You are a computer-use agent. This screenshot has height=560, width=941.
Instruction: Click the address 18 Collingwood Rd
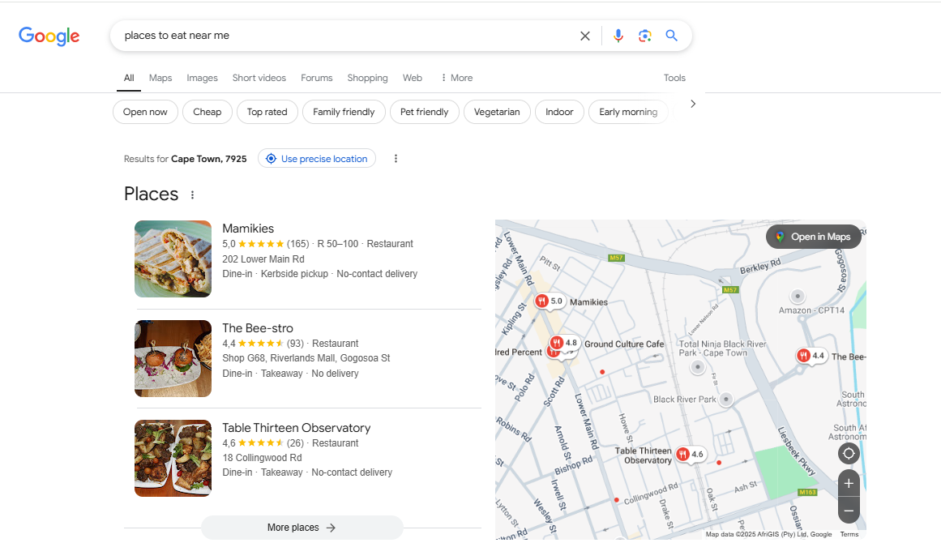click(263, 458)
